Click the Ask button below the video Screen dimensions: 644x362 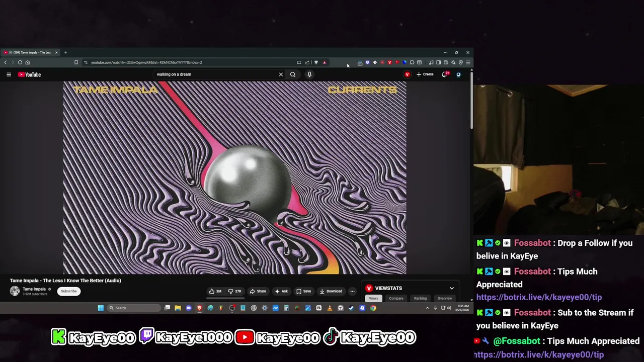[x=281, y=291]
